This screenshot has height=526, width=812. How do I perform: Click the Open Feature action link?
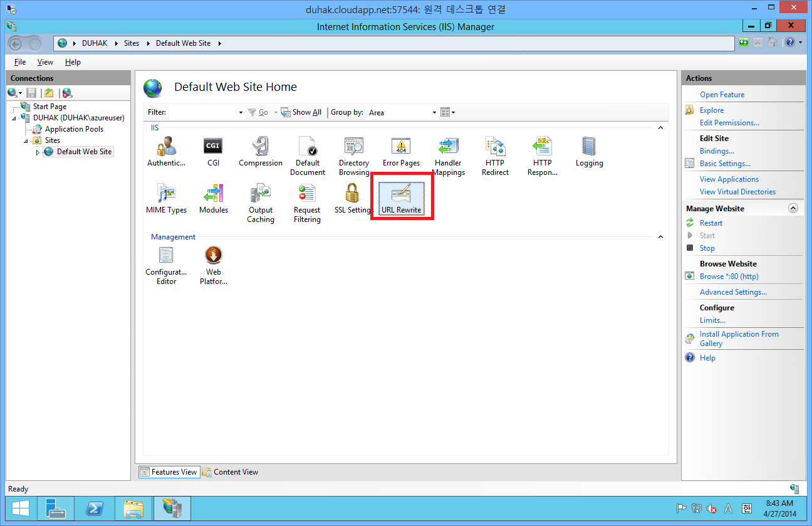coord(722,95)
